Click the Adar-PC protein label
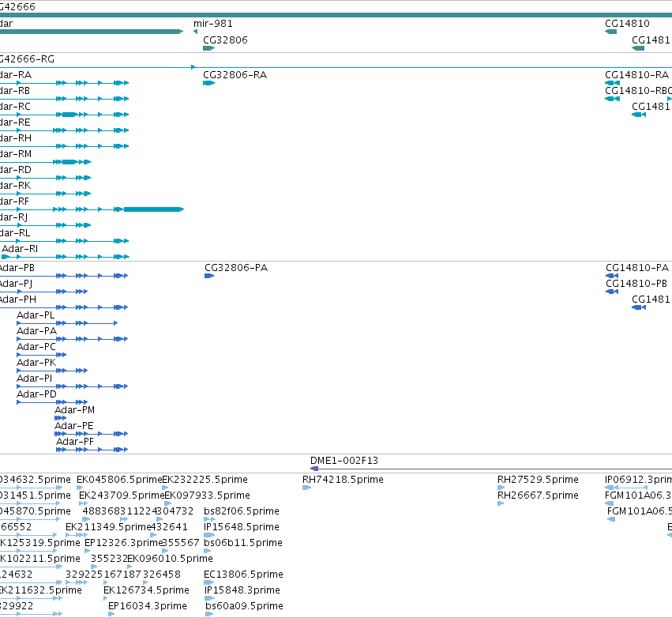Screen dimensions: 672x618 coord(36,347)
